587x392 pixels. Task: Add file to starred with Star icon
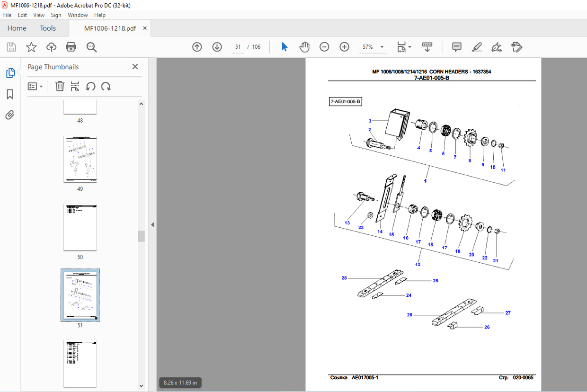point(31,47)
